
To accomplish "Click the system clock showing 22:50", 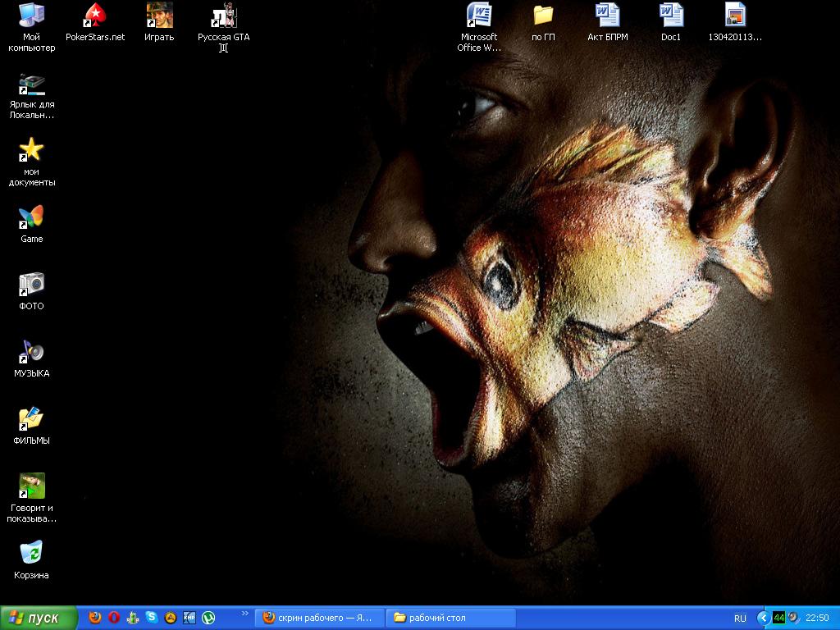I will click(x=817, y=618).
